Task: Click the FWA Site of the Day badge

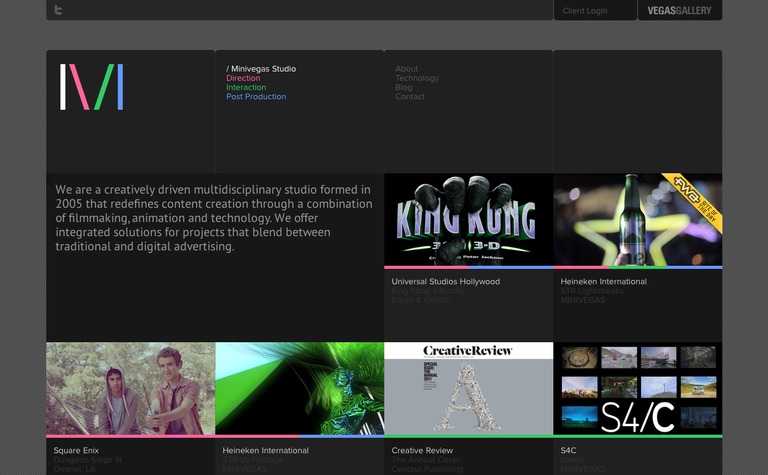Action: [697, 200]
